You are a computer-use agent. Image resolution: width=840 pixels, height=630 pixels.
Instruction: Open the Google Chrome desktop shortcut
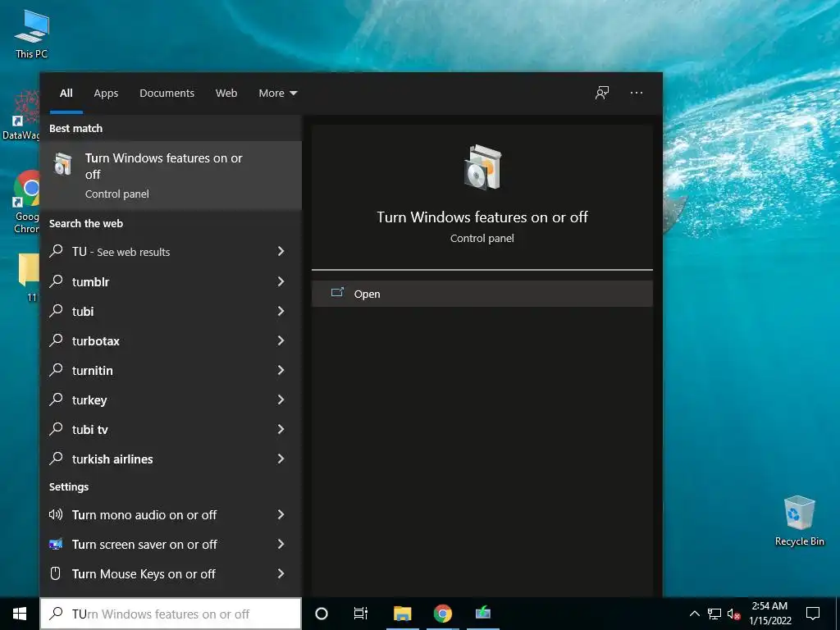pyautogui.click(x=25, y=202)
